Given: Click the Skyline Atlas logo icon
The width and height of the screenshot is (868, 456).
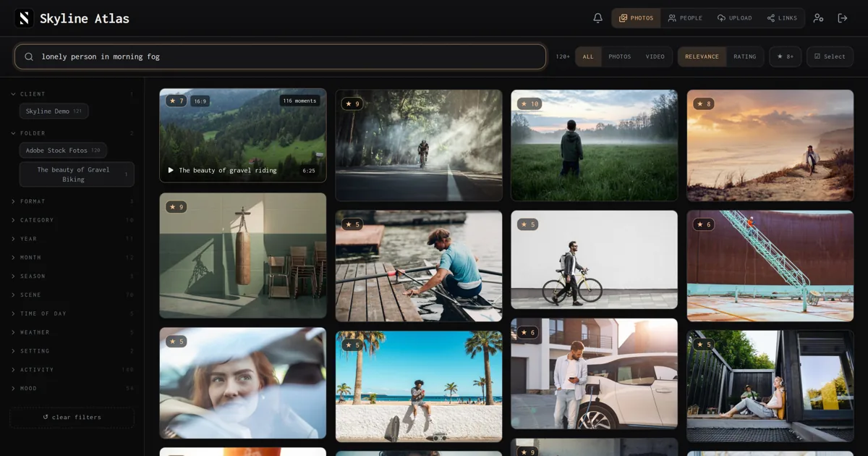Looking at the screenshot, I should click(24, 18).
